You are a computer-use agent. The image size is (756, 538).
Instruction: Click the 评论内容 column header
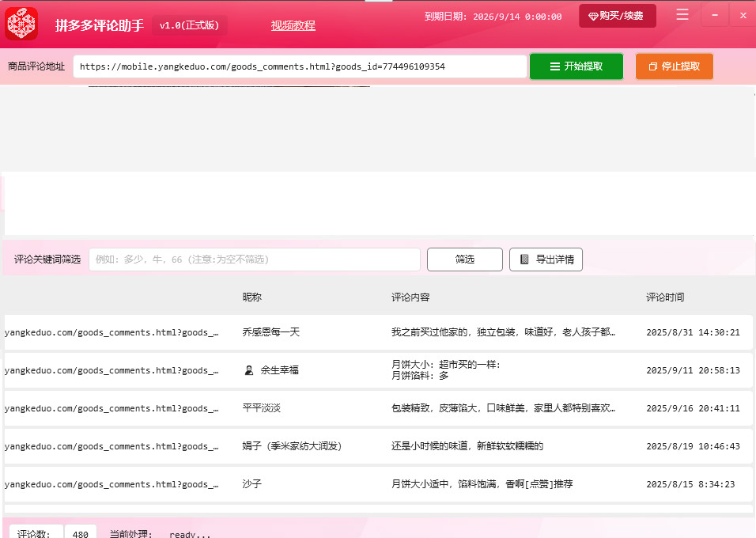click(410, 297)
